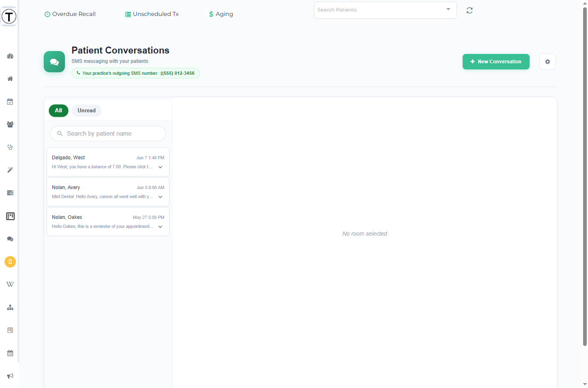Click the refresh sync icon beside patient search
The height and width of the screenshot is (388, 588).
pos(470,10)
